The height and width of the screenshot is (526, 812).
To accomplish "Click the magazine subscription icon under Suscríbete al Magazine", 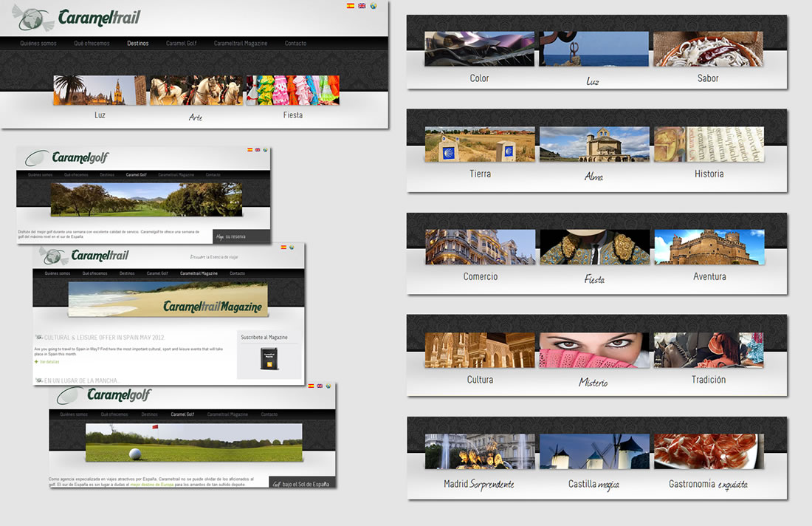I will point(269,358).
